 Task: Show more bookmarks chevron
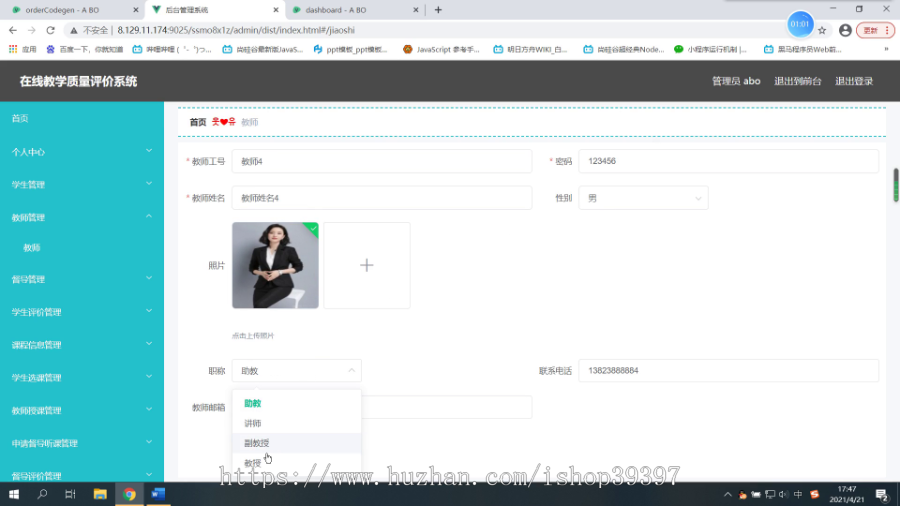[x=886, y=49]
